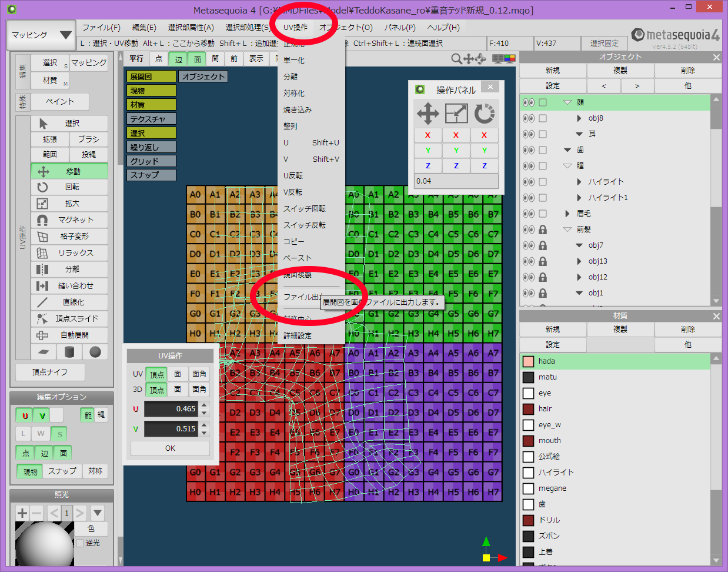Collapse the 耳 tree node
Viewport: 728px width, 572px height.
point(579,134)
